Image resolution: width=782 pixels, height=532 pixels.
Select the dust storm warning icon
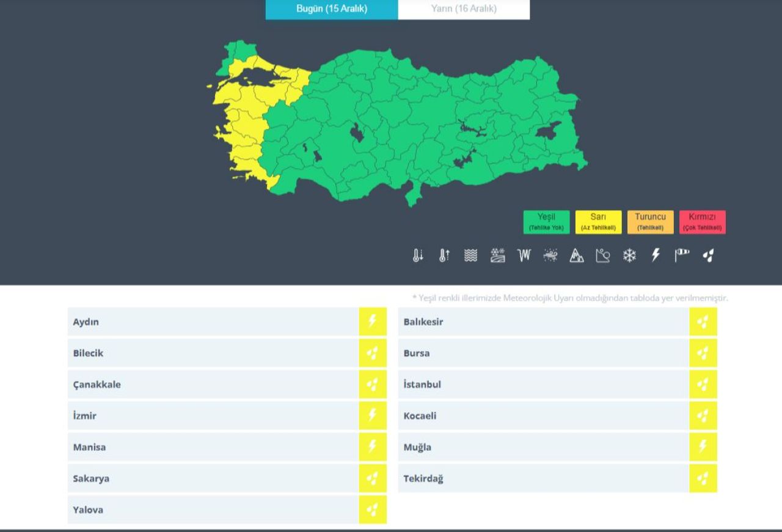click(550, 255)
